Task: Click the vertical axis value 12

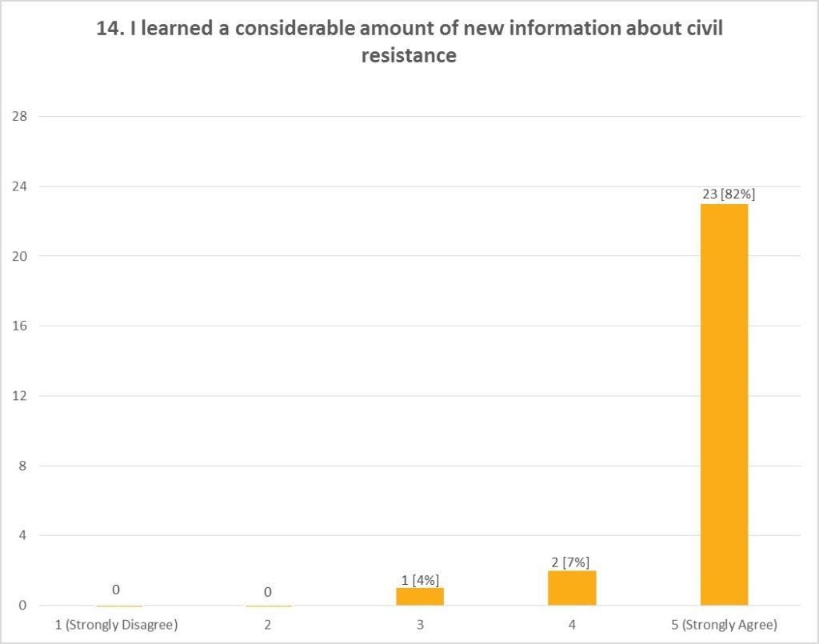Action: pos(19,396)
